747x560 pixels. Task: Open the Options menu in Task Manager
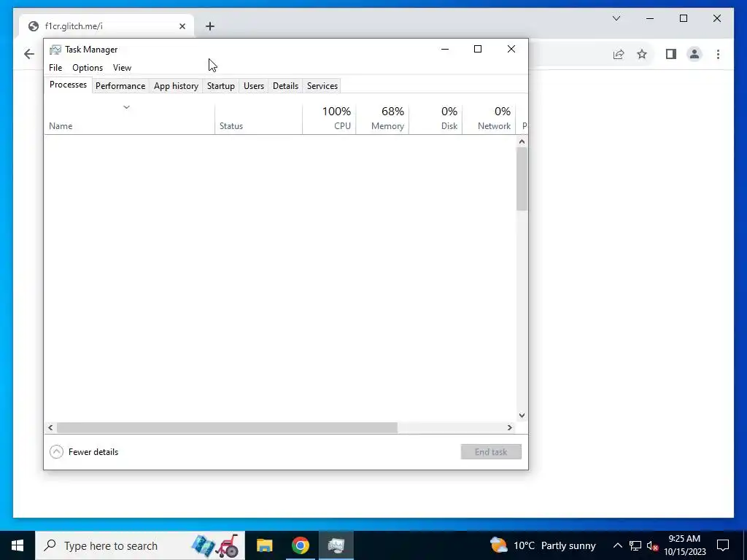88,68
